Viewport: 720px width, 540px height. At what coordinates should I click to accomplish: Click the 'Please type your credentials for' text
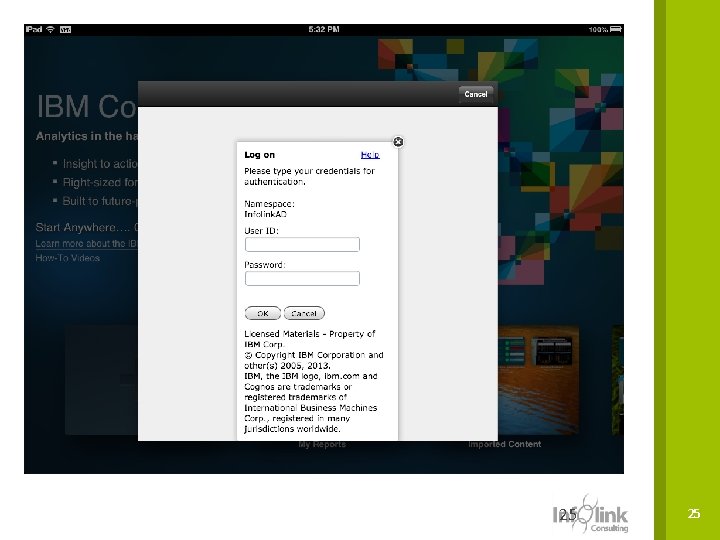click(309, 171)
